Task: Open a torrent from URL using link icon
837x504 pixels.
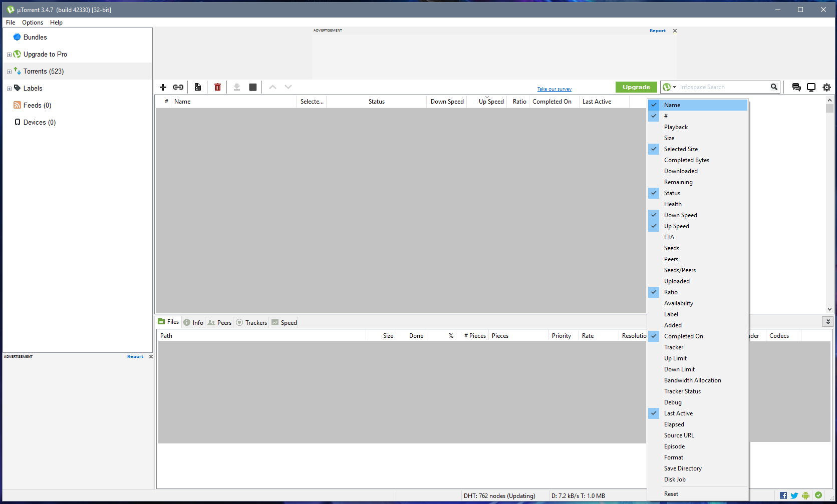Action: (178, 87)
